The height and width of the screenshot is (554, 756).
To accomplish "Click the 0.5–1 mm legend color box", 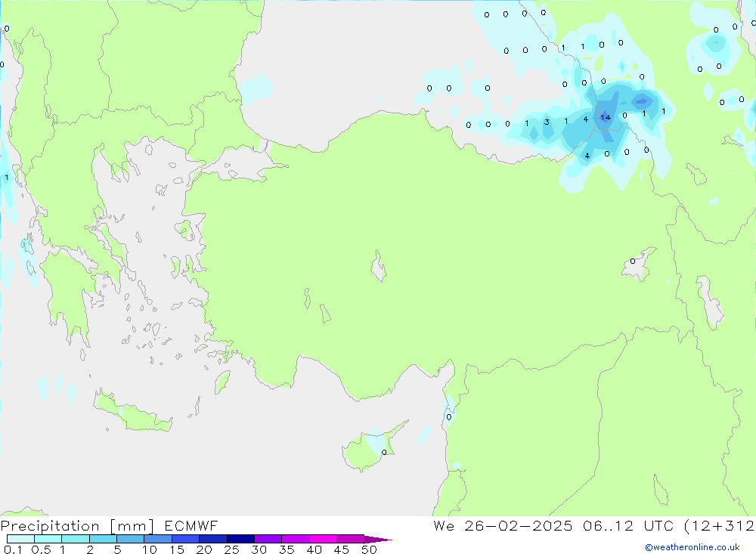I will click(x=48, y=539).
